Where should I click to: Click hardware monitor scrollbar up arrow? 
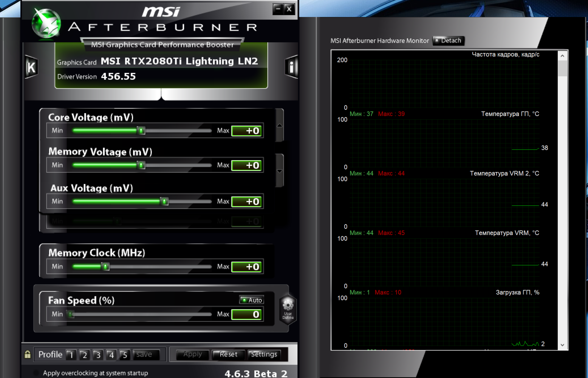tap(563, 56)
